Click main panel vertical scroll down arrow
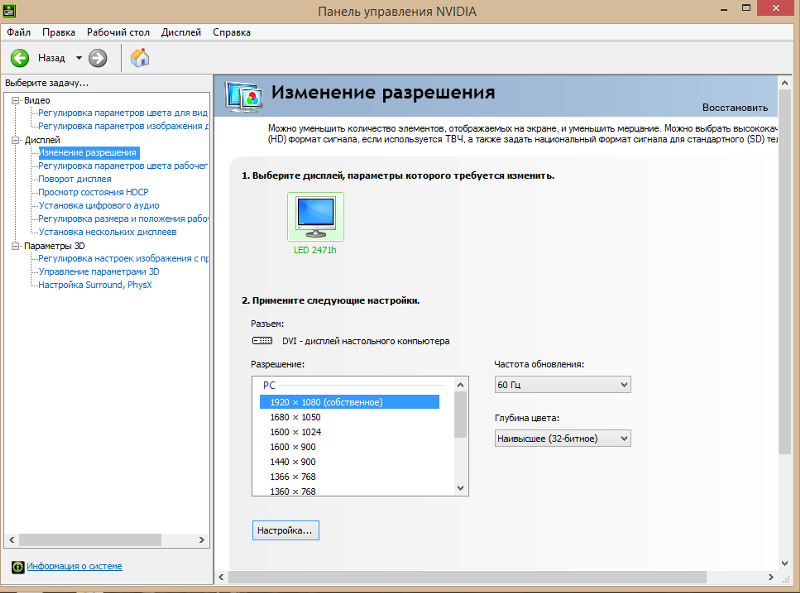Viewport: 800px width, 593px height. tap(785, 564)
